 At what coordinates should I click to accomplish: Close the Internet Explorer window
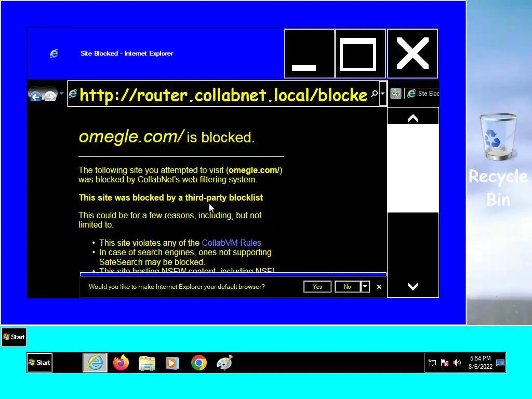pyautogui.click(x=413, y=54)
